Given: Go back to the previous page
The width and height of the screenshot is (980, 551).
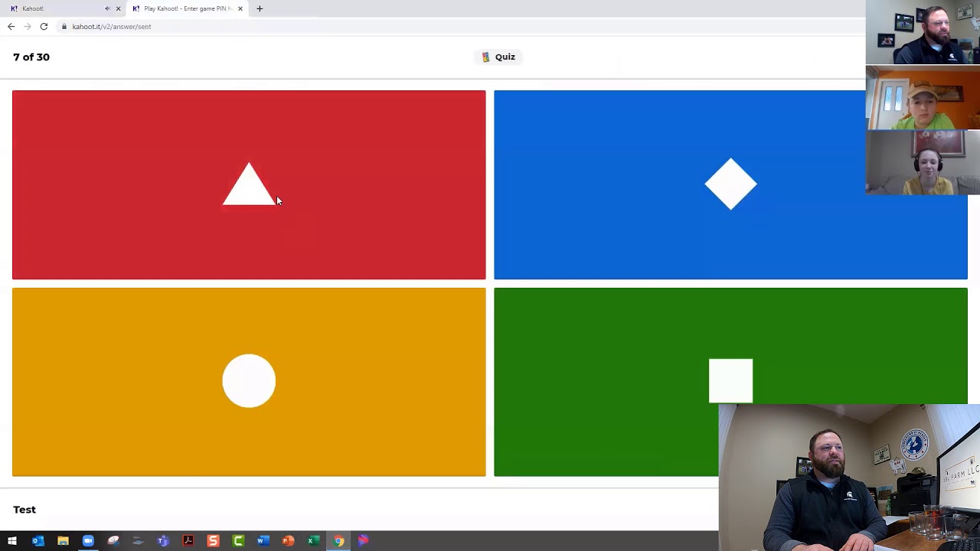Looking at the screenshot, I should click(11, 26).
